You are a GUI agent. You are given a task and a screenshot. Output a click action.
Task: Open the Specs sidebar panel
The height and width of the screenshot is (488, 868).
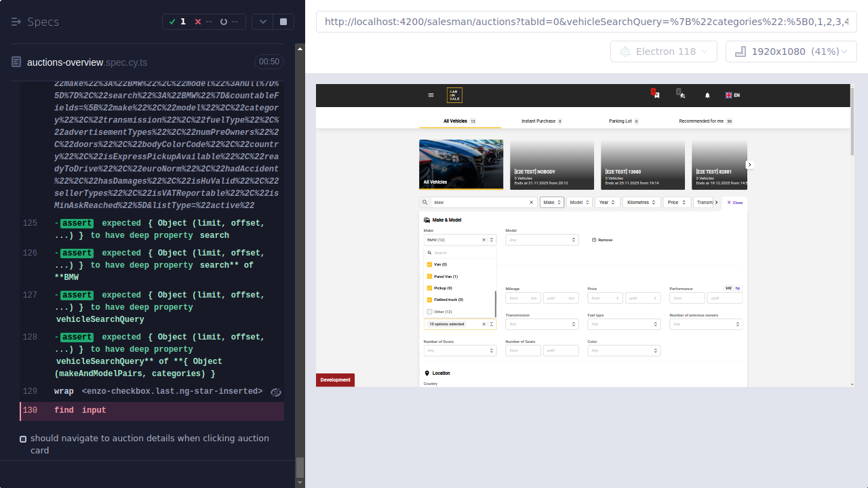click(x=16, y=21)
